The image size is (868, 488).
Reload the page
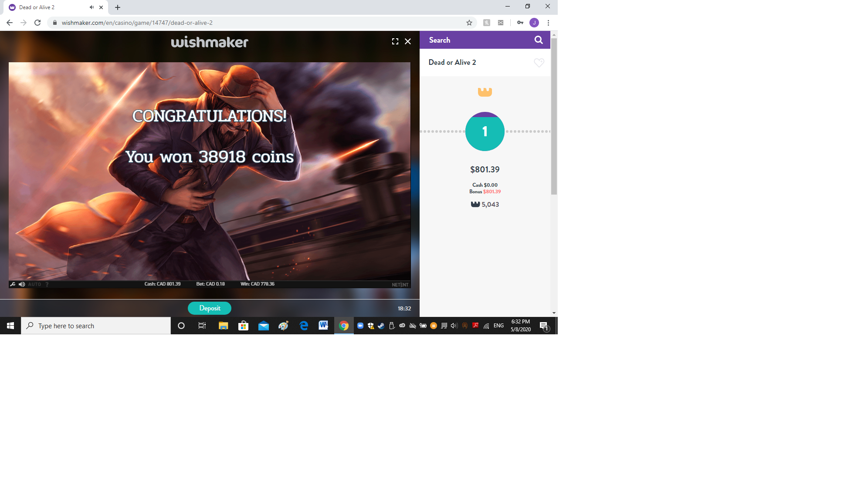[37, 23]
